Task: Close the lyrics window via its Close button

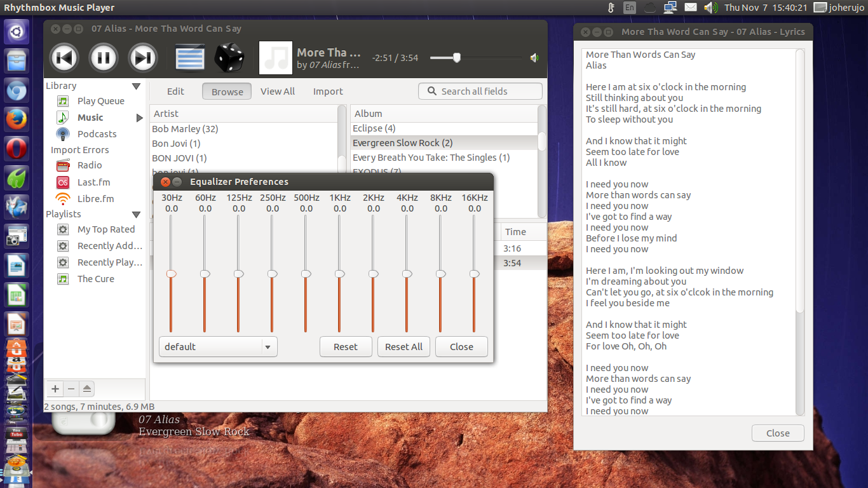Action: [x=777, y=433]
